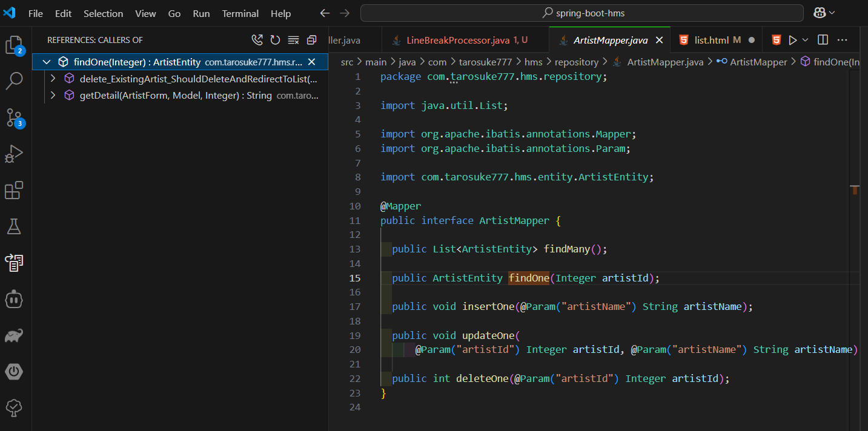The height and width of the screenshot is (431, 868).
Task: Split the editor into two columns
Action: click(x=822, y=39)
